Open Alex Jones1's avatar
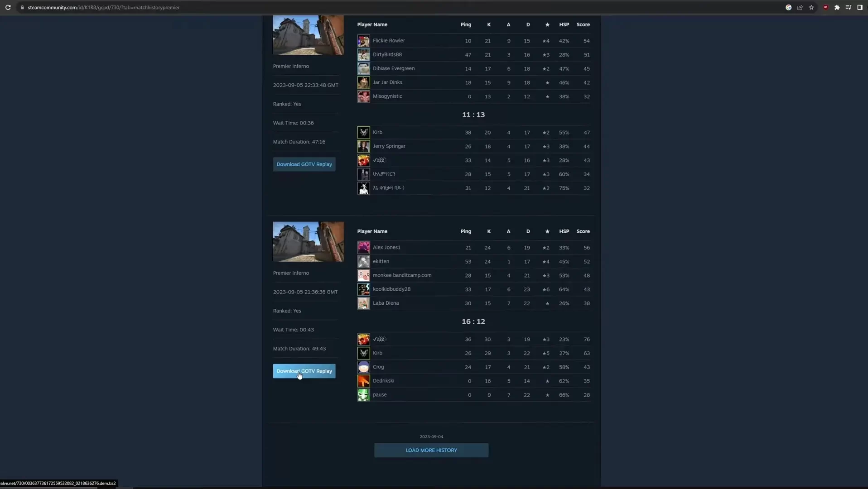 click(x=363, y=248)
